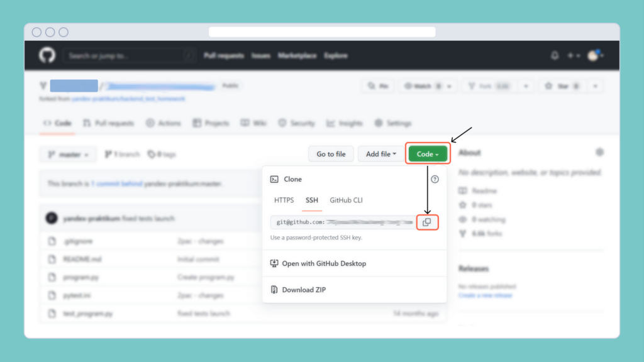Open Marketplace in the top navigation
The image size is (644, 362).
coord(297,56)
